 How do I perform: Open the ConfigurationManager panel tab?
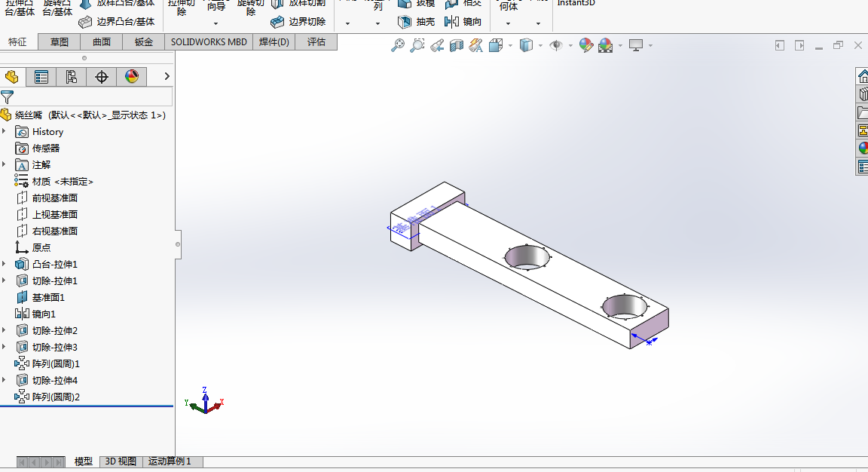[71, 77]
